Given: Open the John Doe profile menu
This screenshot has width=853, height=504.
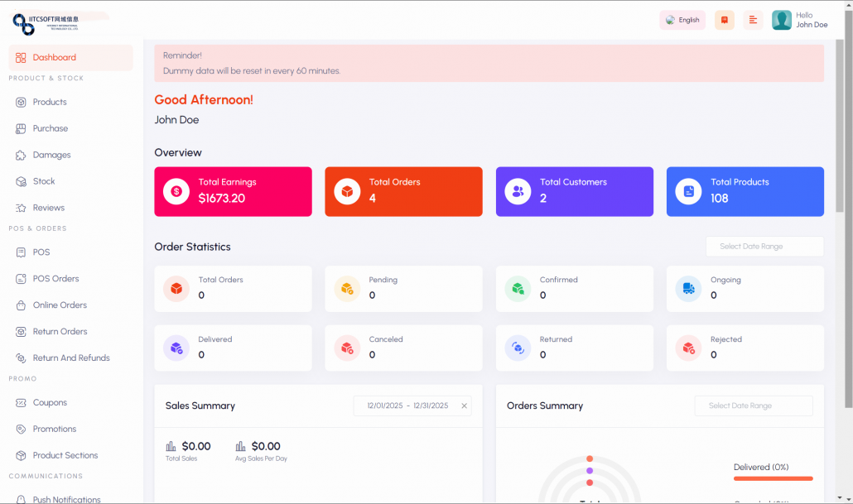Looking at the screenshot, I should (x=800, y=20).
